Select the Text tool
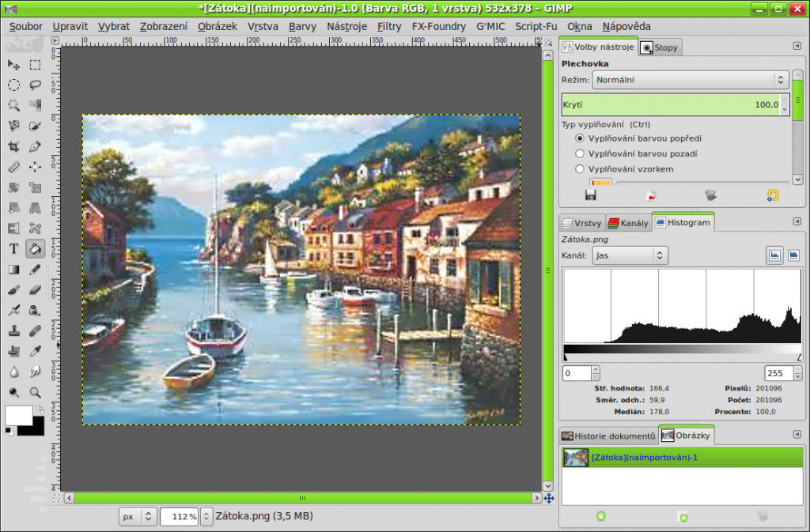 point(14,249)
